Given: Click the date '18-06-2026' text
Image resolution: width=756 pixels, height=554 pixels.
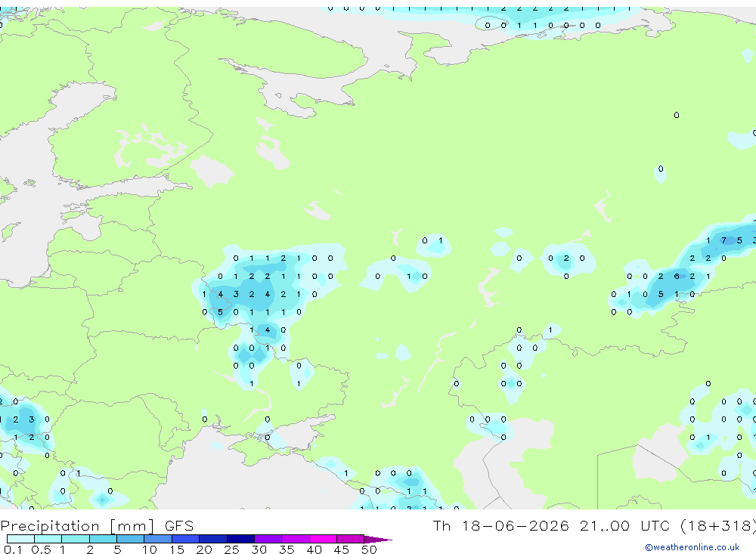Looking at the screenshot, I should [515, 525].
